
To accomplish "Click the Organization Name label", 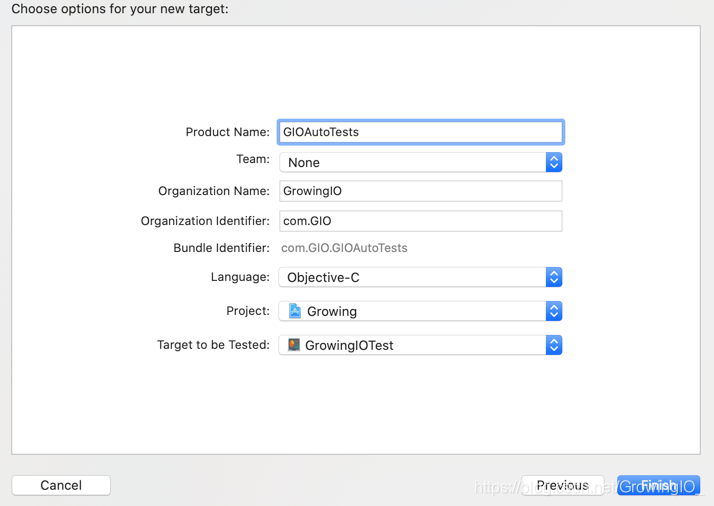I will click(214, 191).
